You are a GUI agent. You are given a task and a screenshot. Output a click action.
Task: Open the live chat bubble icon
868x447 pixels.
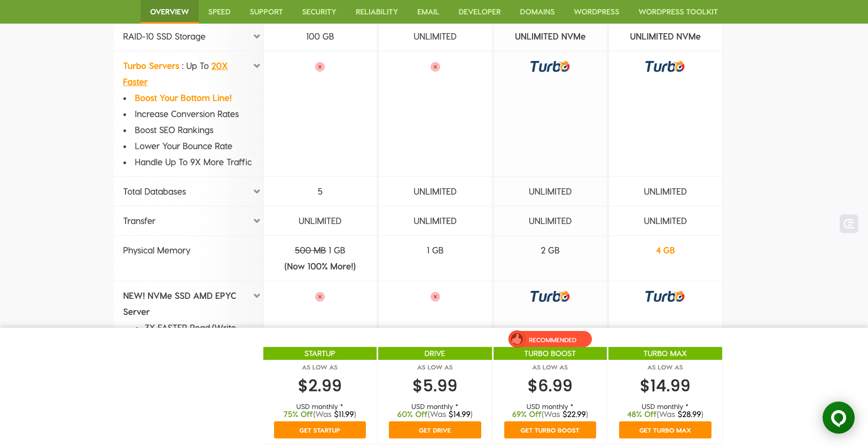838,418
